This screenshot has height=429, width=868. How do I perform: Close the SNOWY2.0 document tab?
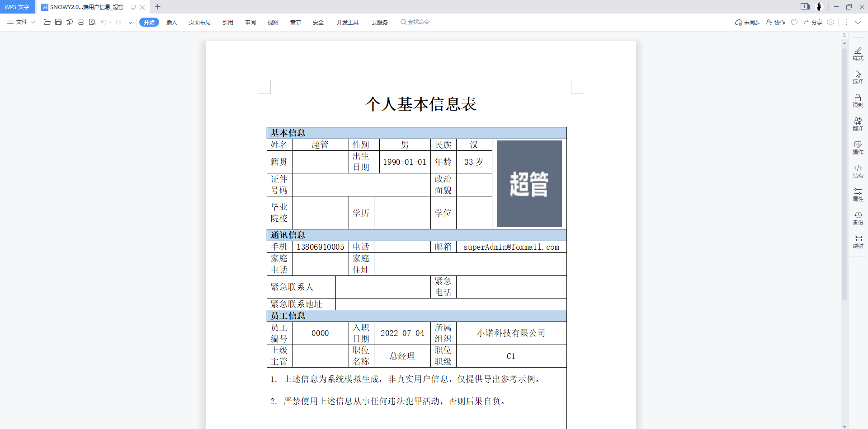[x=142, y=7]
